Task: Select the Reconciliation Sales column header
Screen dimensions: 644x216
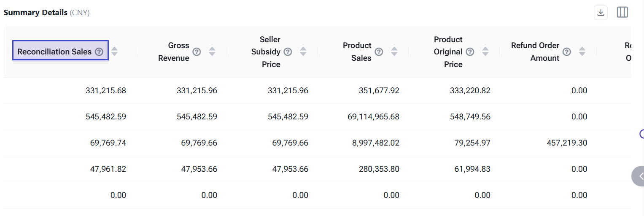Action: point(54,52)
